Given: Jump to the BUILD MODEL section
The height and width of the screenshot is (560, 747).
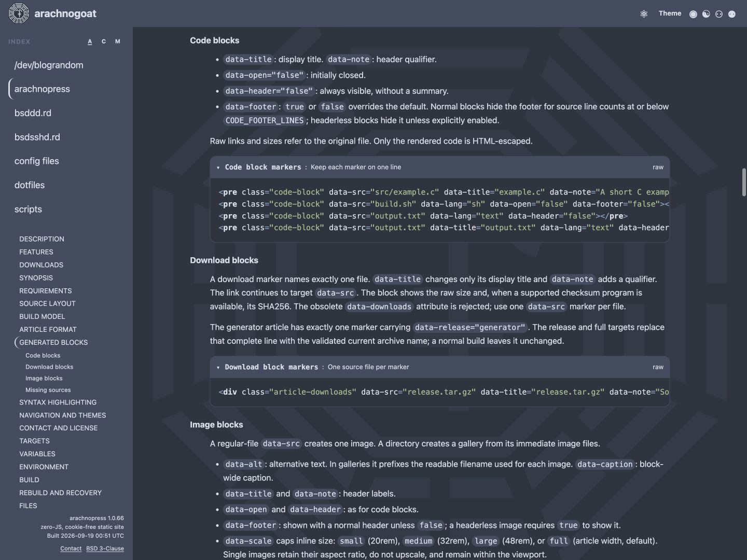Looking at the screenshot, I should tap(42, 316).
